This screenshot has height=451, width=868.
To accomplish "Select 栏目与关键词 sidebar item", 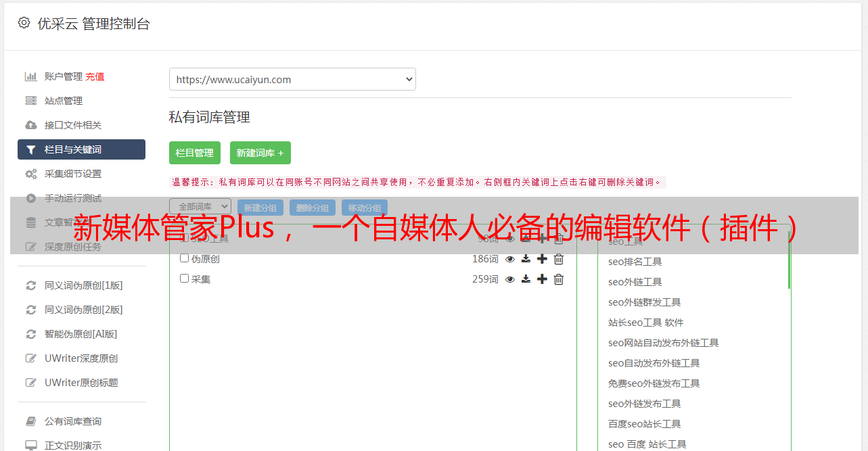I will (81, 149).
